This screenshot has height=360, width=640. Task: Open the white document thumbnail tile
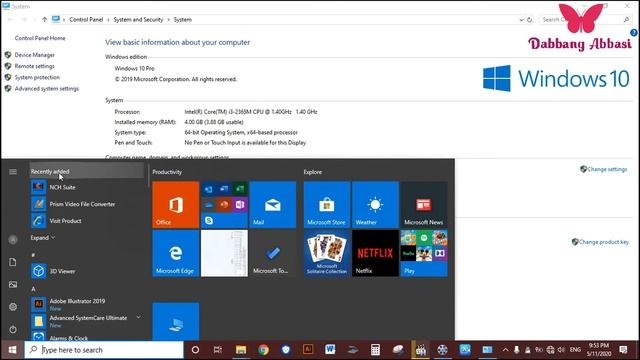(x=224, y=253)
